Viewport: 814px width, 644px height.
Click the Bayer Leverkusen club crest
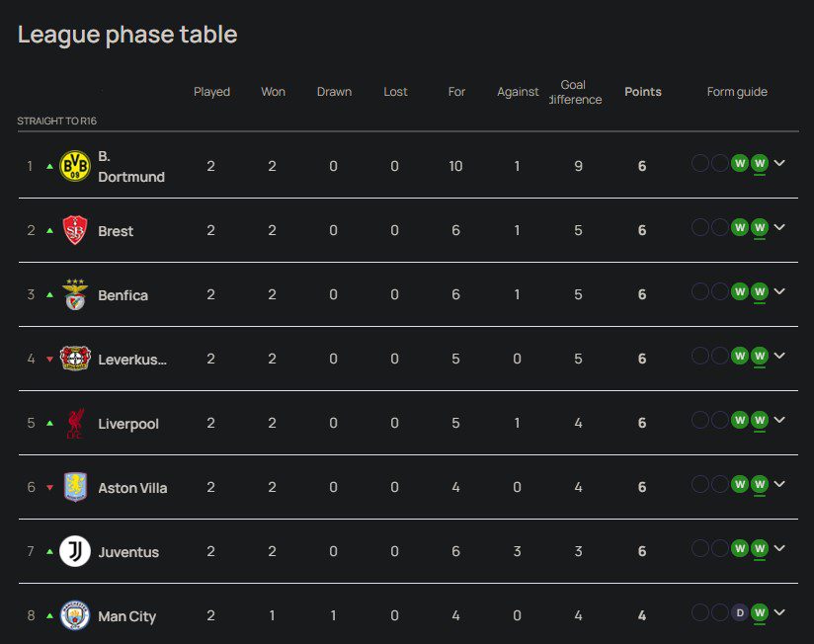click(75, 359)
